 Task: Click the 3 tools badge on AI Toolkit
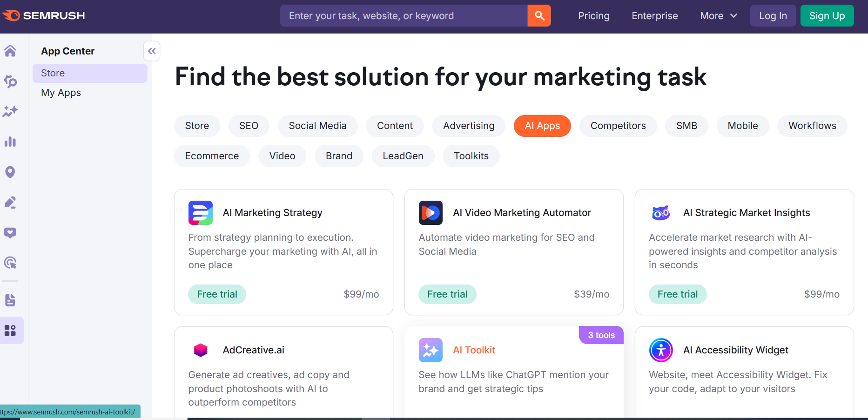[x=601, y=335]
